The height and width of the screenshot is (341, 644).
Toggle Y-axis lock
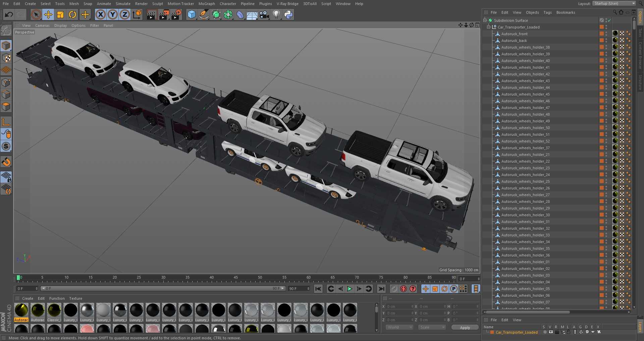(x=113, y=14)
